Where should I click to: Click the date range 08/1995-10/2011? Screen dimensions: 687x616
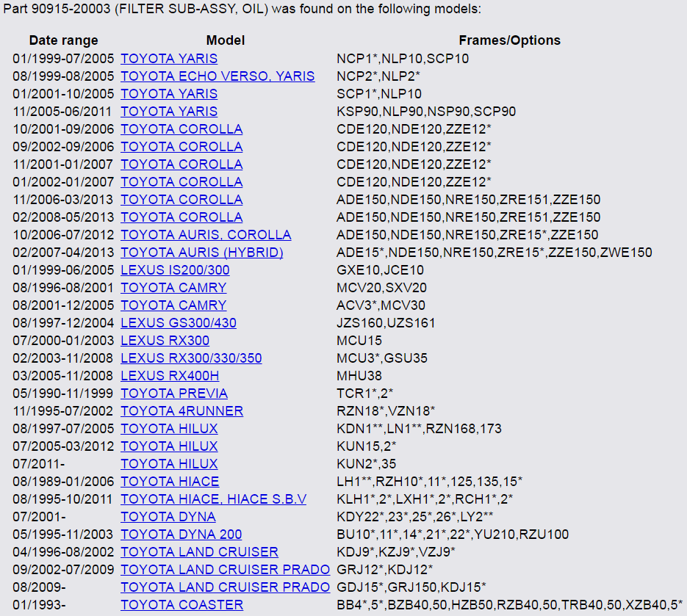[x=63, y=499]
